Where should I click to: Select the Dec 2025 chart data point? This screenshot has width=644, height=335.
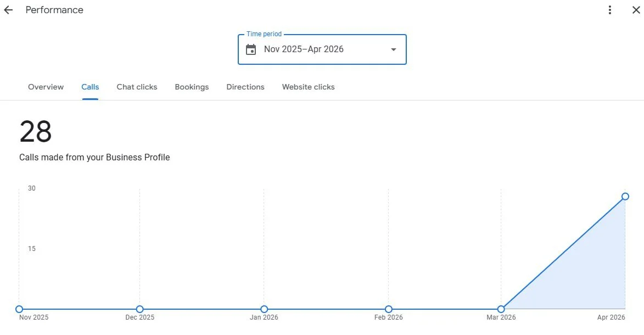(139, 309)
